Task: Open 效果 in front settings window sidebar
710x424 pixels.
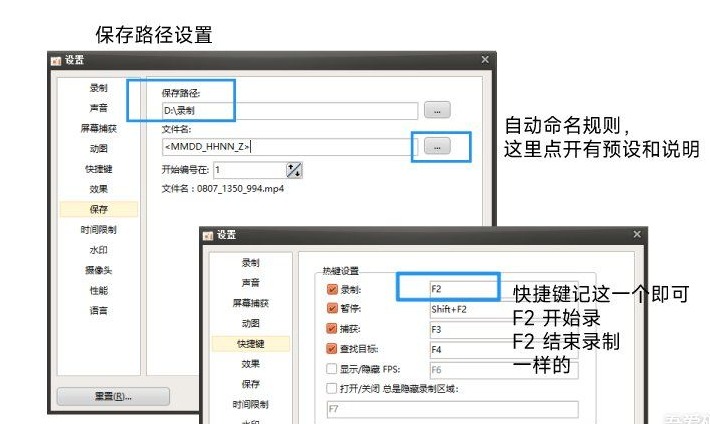Action: coord(250,364)
